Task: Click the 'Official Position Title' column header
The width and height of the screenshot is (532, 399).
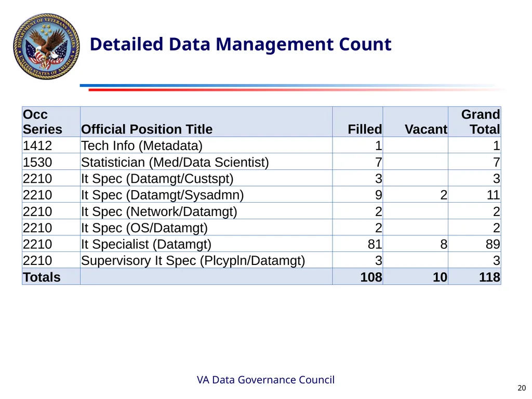Action: click(x=206, y=122)
